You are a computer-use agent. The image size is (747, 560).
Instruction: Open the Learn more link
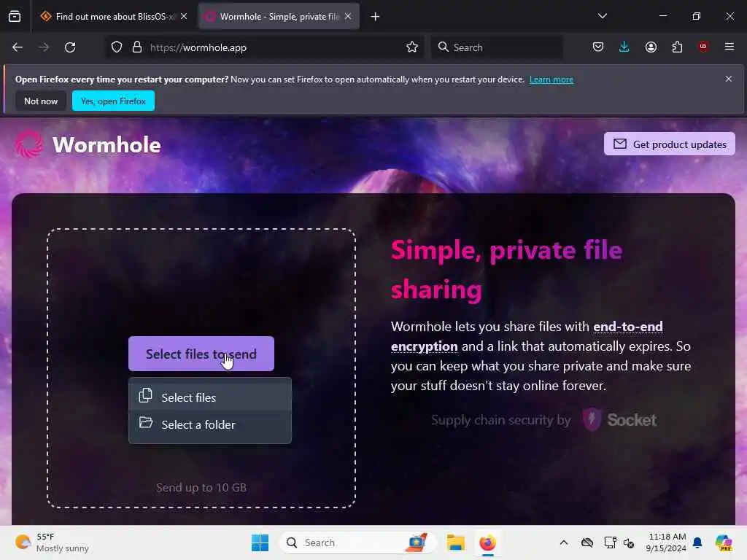[x=551, y=79]
